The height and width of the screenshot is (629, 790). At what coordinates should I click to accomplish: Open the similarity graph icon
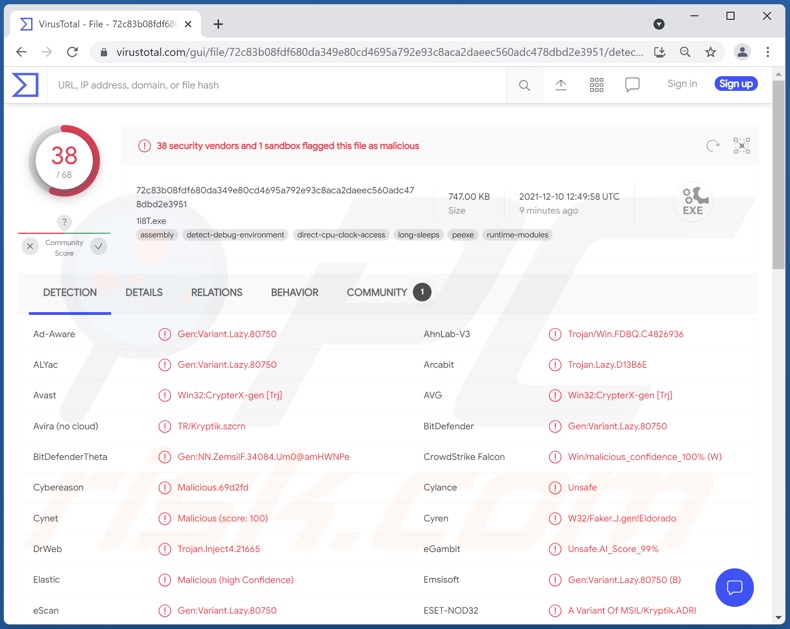(742, 146)
